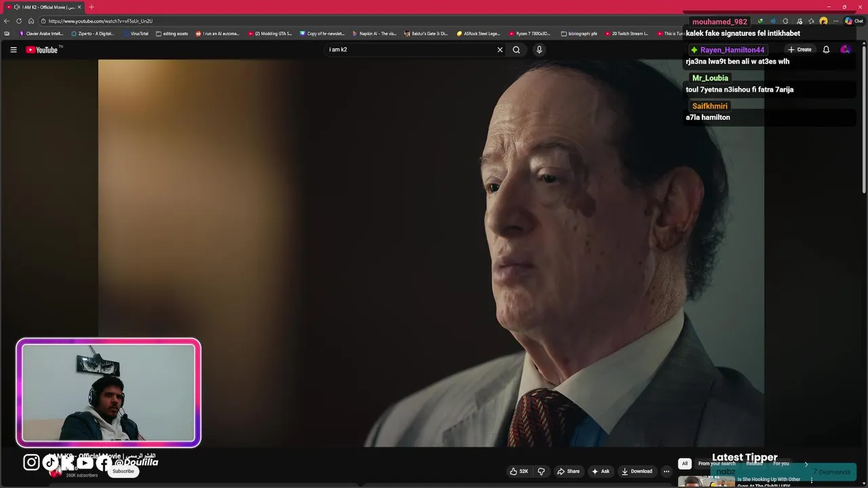Go to the browser home page
Image resolution: width=868 pixels, height=488 pixels.
coord(31,21)
